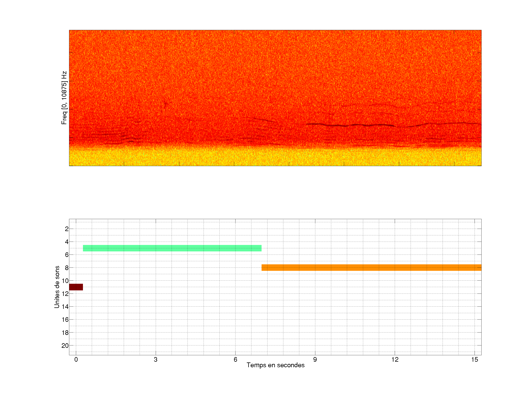Click the yellow low-frequency band in the spectrogram
Viewport: 532px width, 399px height.
275,158
